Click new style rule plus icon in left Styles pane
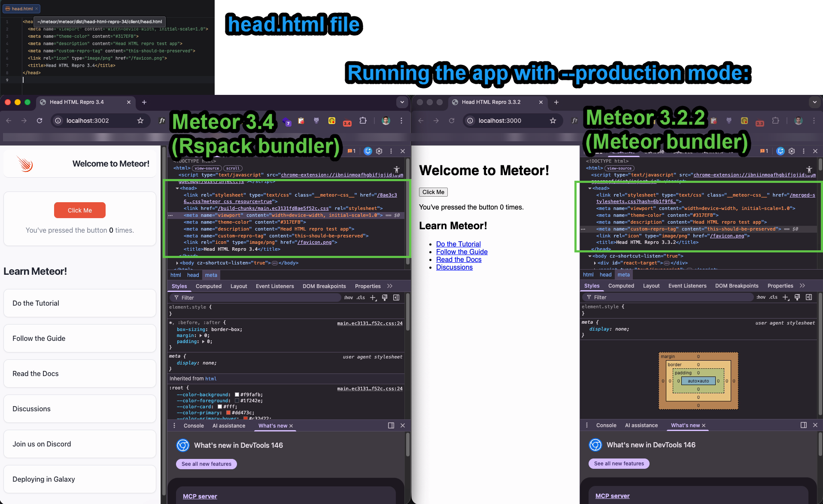This screenshot has width=823, height=504. pos(373,298)
